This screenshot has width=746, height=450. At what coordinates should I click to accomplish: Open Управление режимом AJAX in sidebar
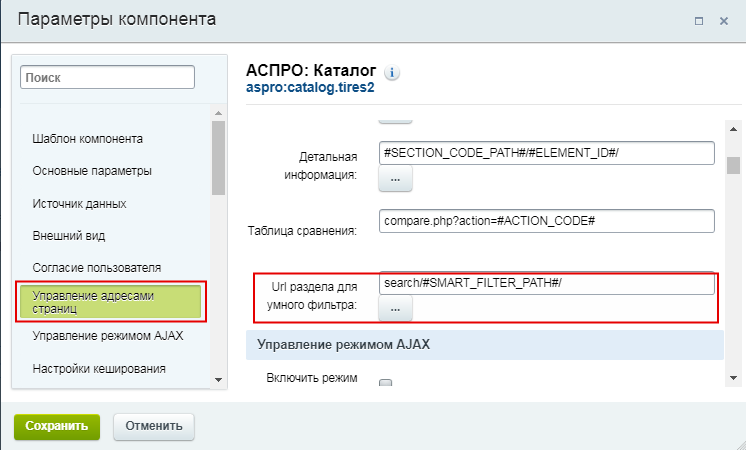[x=107, y=336]
